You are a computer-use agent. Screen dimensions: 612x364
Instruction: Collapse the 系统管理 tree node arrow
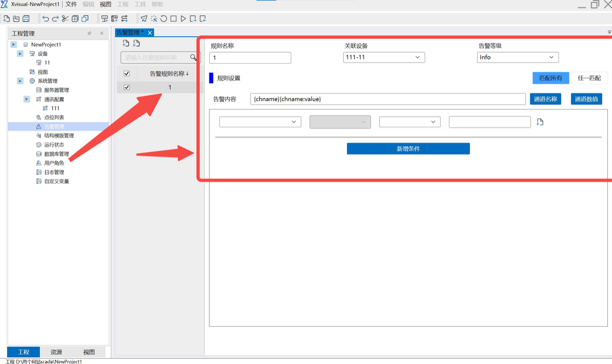click(21, 81)
